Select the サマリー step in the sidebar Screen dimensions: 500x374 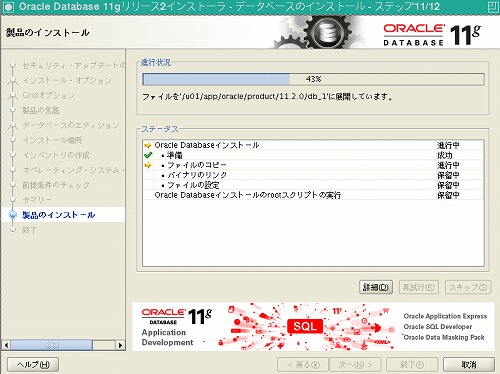click(37, 200)
